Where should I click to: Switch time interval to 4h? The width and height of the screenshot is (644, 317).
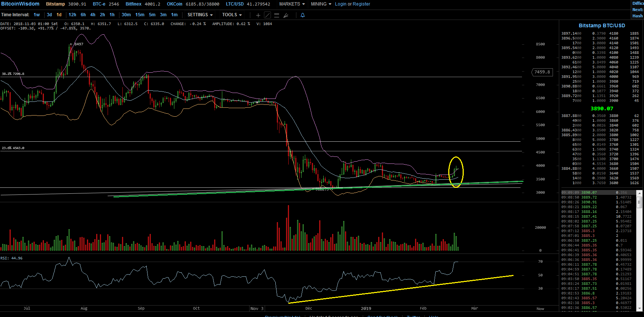[93, 15]
